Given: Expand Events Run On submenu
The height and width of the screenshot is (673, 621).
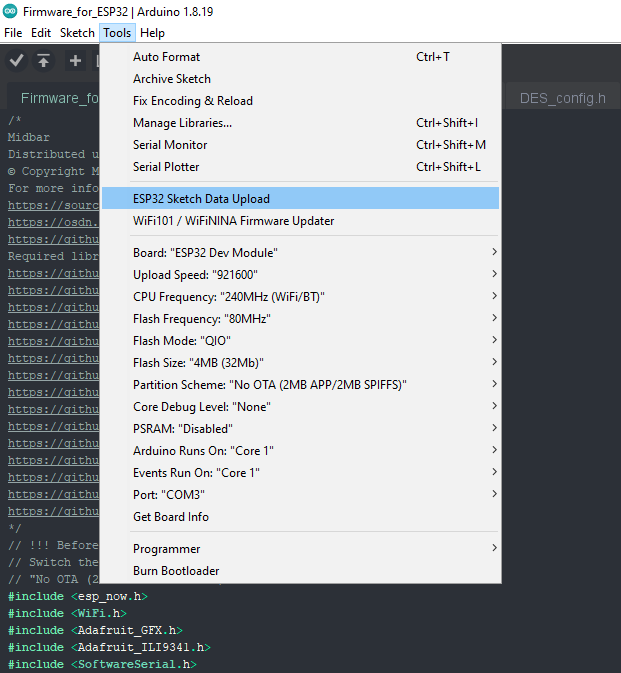Looking at the screenshot, I should point(300,473).
